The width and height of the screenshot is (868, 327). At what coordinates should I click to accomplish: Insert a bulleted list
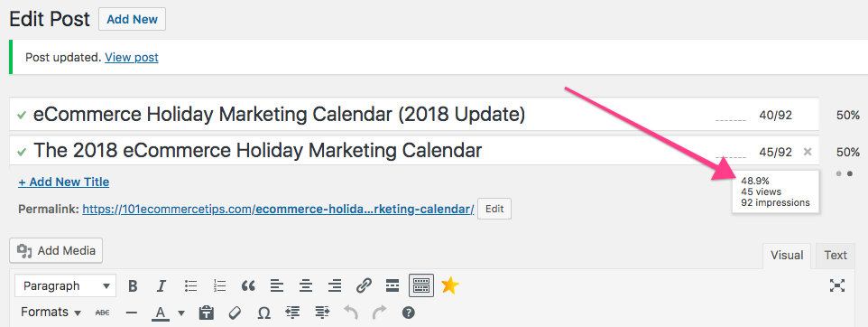pyautogui.click(x=191, y=286)
